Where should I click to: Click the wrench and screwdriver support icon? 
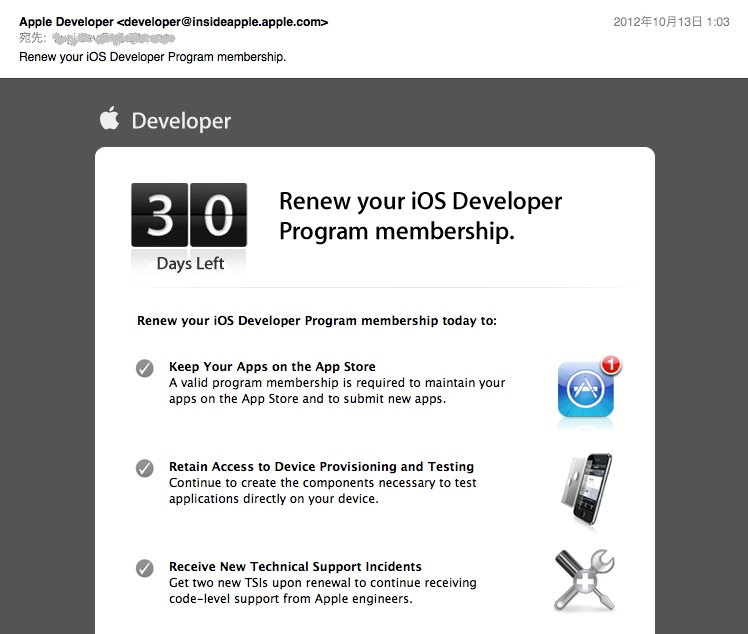point(584,580)
